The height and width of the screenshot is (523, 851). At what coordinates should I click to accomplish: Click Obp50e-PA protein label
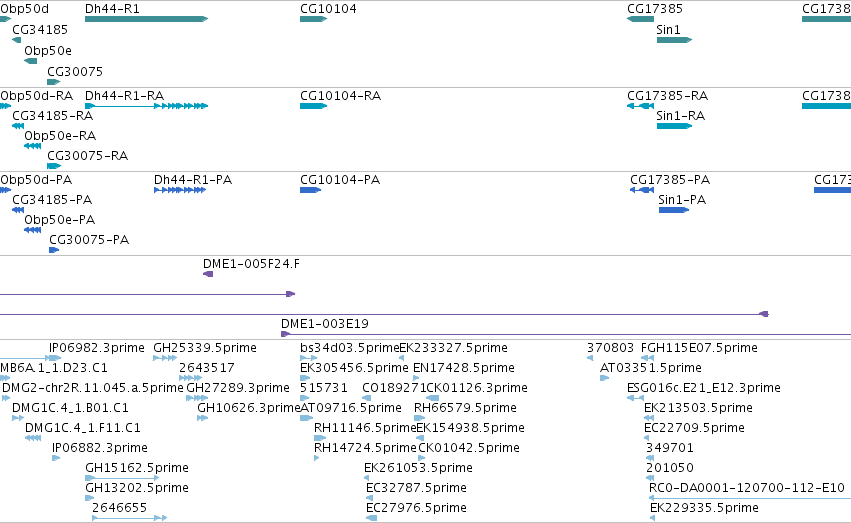pyautogui.click(x=60, y=220)
